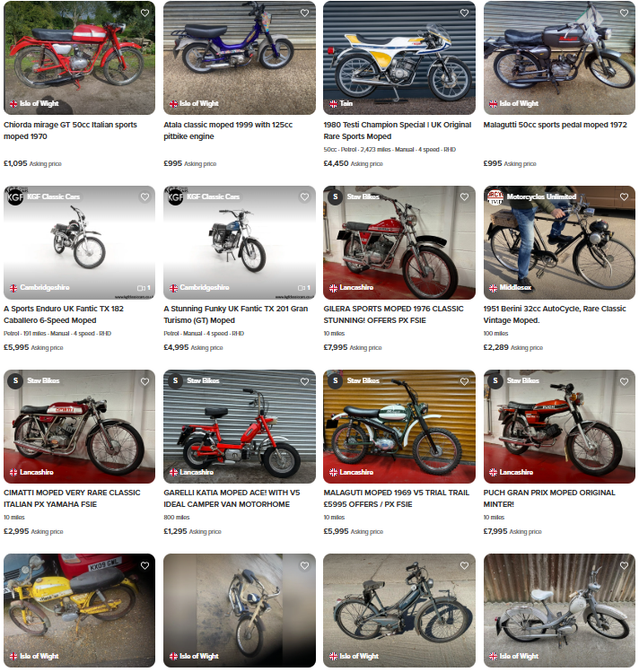Screen dimensions: 639x672
Task: Click KGF Classic Cars logo on TX 182
Action: coord(15,196)
